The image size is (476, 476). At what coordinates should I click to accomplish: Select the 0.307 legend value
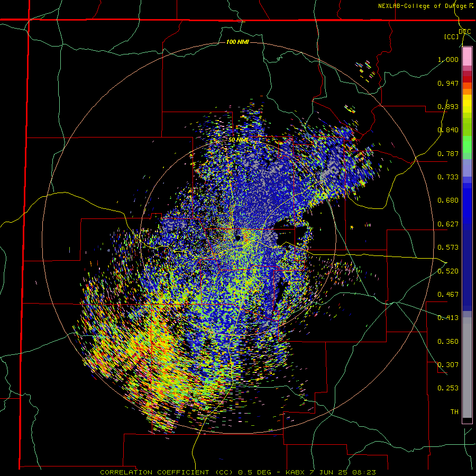pyautogui.click(x=448, y=365)
